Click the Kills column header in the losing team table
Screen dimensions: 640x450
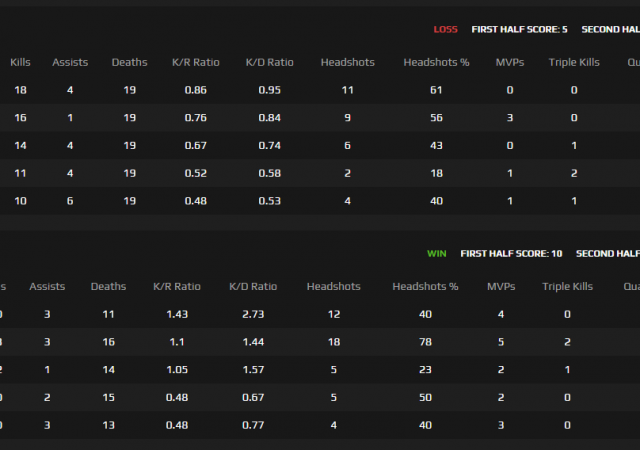tap(20, 62)
